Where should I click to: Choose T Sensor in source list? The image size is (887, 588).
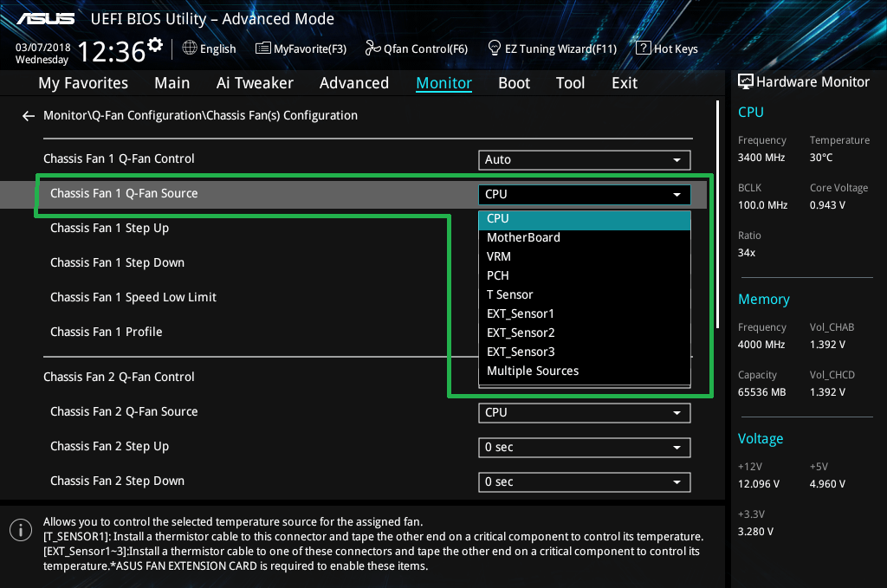[585, 295]
